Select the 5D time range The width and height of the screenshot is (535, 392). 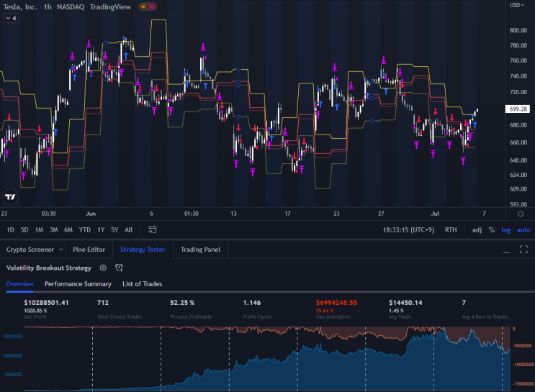coord(24,229)
